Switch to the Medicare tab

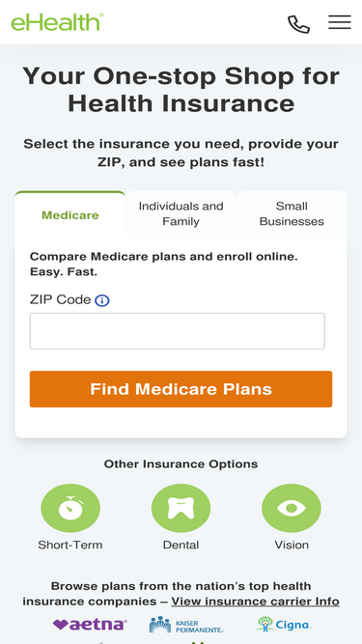70,214
